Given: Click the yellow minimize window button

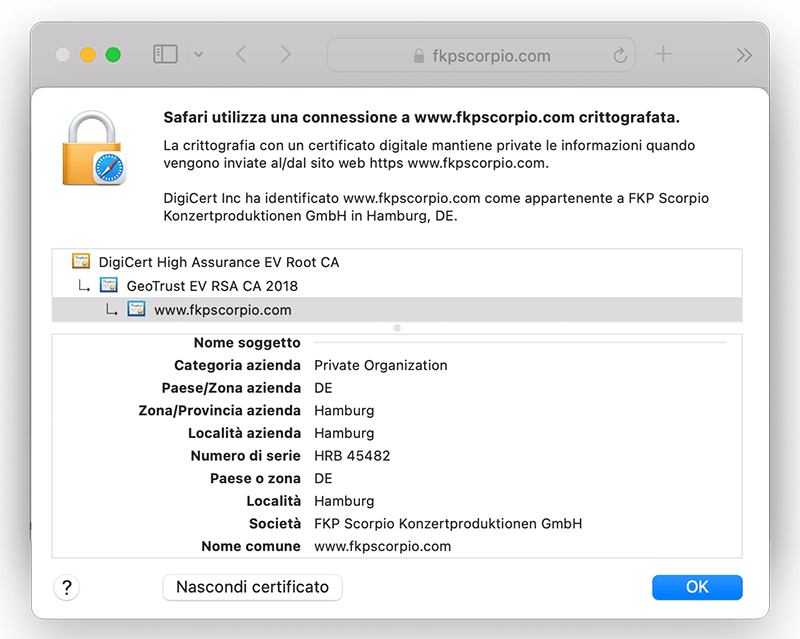Looking at the screenshot, I should [x=88, y=55].
